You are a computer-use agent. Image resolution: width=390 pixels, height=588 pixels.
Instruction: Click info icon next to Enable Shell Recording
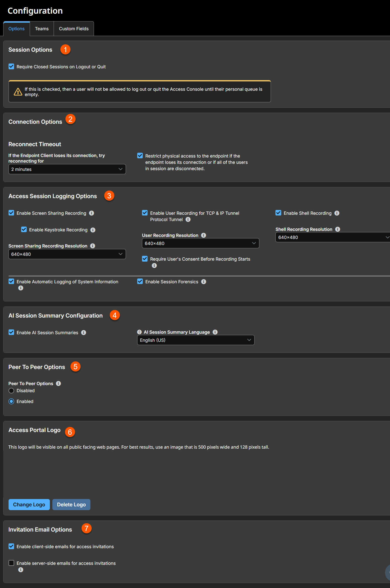point(337,213)
